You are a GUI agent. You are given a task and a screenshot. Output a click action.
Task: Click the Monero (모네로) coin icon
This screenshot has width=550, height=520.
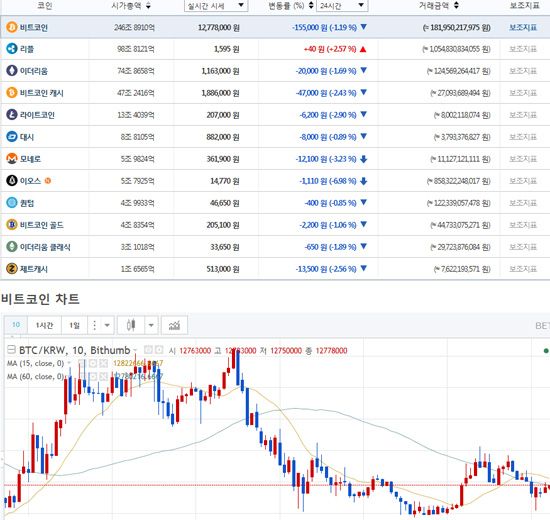(12, 159)
